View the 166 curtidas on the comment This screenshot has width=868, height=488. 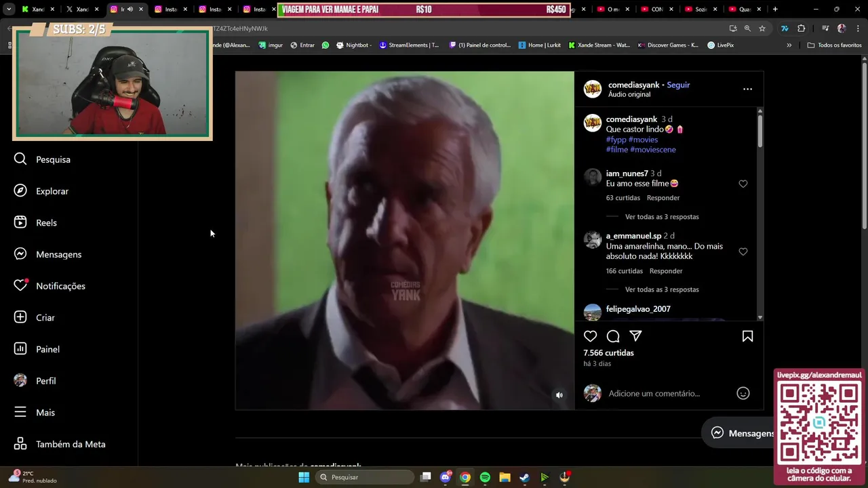point(625,271)
